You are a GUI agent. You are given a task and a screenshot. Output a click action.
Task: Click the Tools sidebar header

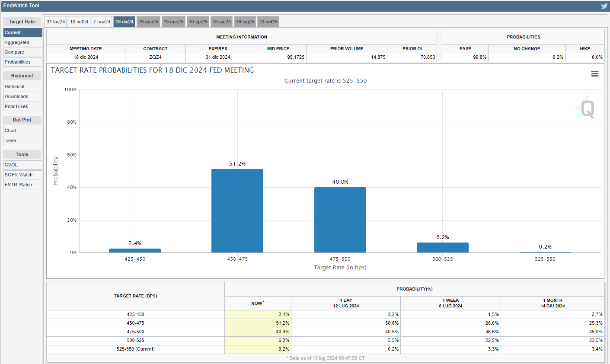22,154
